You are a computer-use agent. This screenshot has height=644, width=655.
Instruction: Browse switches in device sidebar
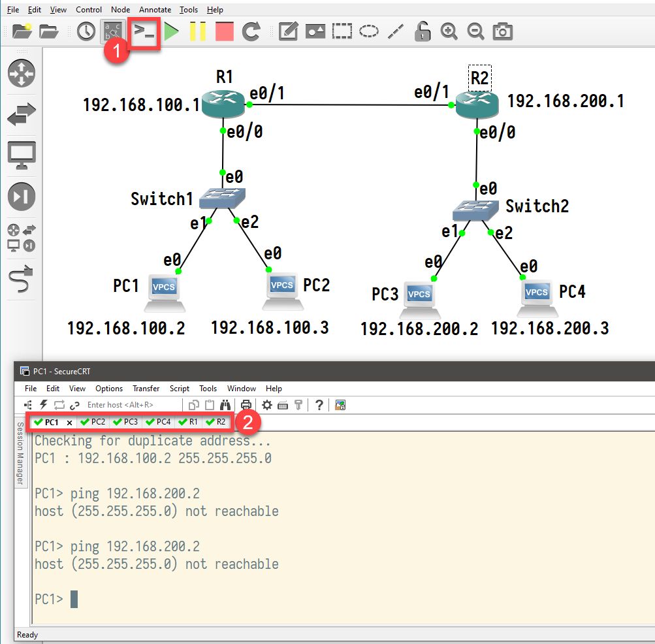click(22, 114)
